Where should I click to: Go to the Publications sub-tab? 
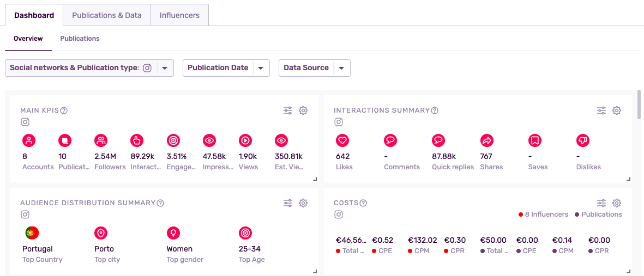click(x=80, y=39)
